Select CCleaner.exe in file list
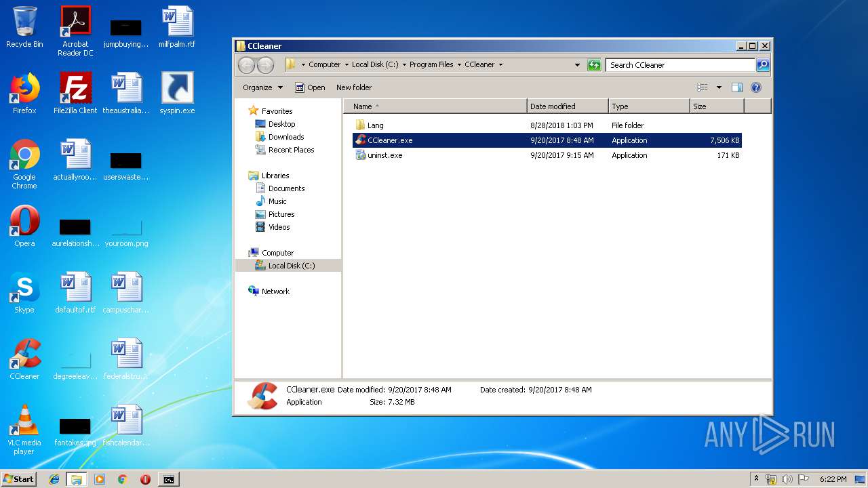 tap(547, 140)
